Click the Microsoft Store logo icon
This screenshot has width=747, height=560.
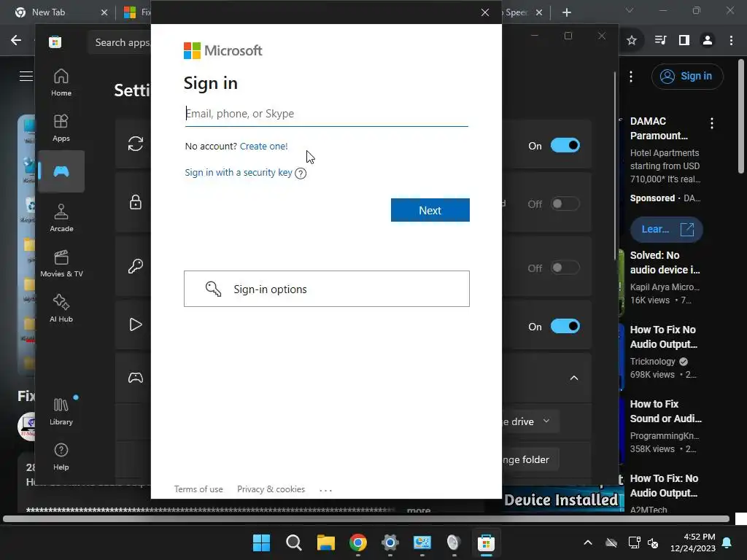click(x=55, y=42)
